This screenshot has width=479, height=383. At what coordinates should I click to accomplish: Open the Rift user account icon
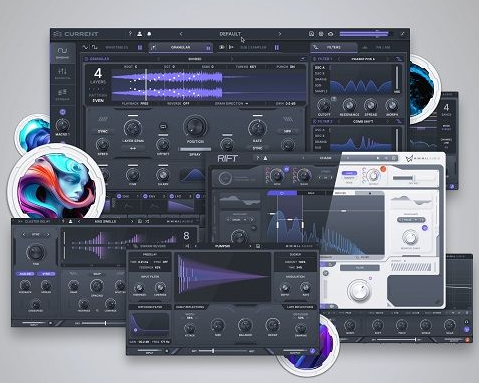point(266,158)
